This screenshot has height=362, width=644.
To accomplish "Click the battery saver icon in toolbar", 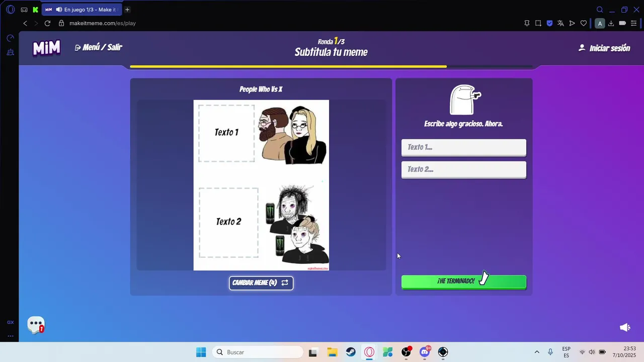I will [622, 23].
